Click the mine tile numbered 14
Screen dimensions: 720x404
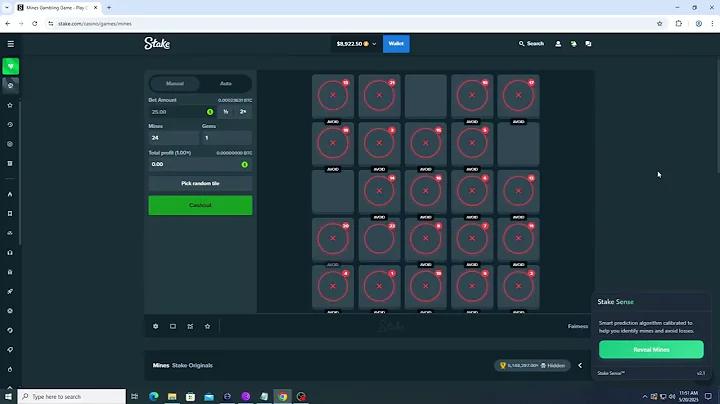pos(379,191)
